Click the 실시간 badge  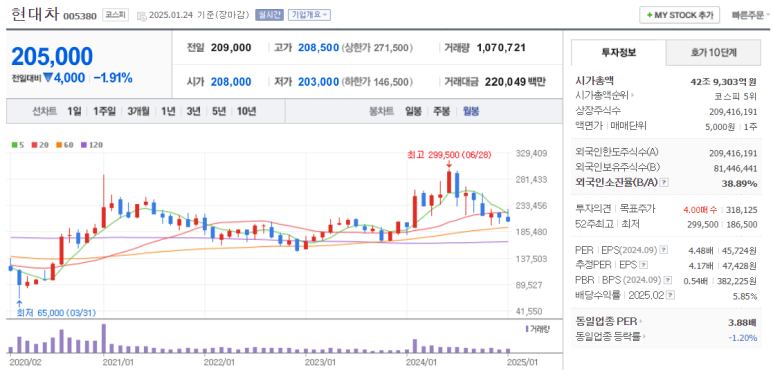[x=269, y=15]
